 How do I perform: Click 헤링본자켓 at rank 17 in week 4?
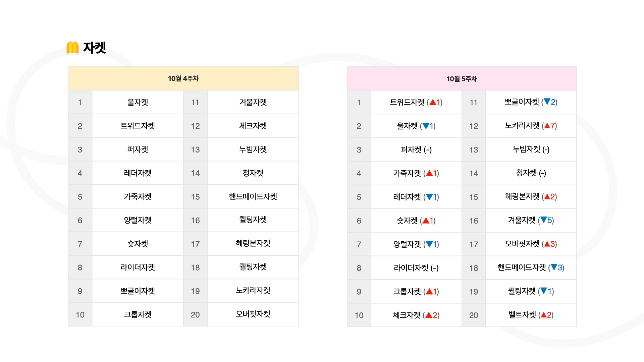click(x=253, y=243)
